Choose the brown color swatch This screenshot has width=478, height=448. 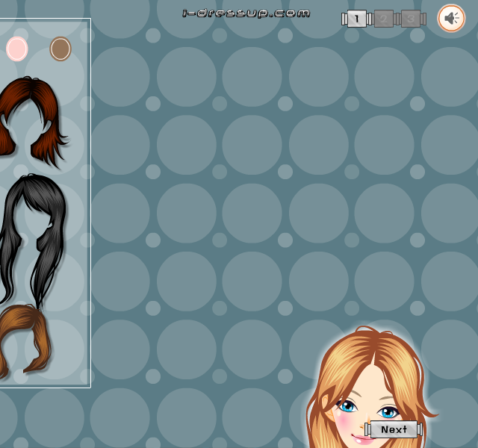(60, 49)
